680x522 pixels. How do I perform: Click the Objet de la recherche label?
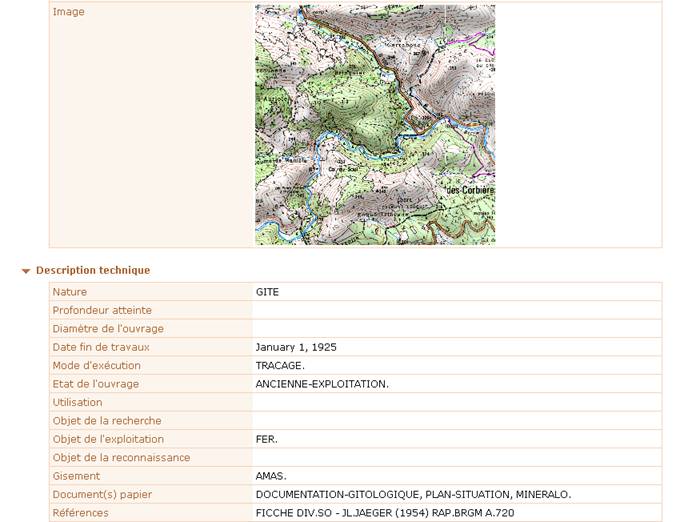coord(107,420)
